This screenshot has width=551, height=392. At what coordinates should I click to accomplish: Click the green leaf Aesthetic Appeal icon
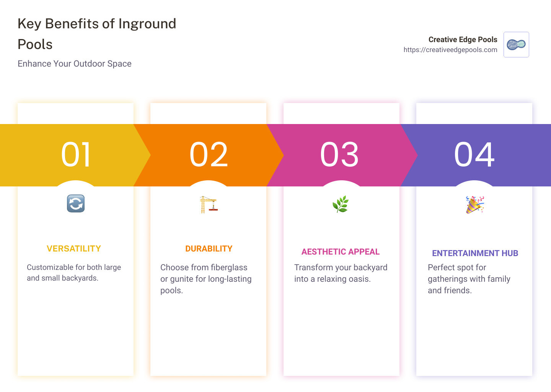point(341,203)
